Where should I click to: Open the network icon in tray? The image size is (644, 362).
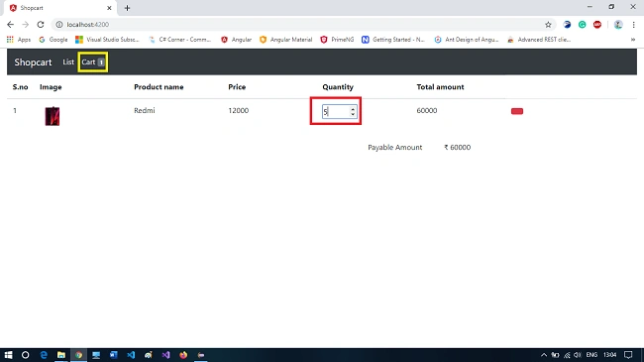(x=567, y=355)
